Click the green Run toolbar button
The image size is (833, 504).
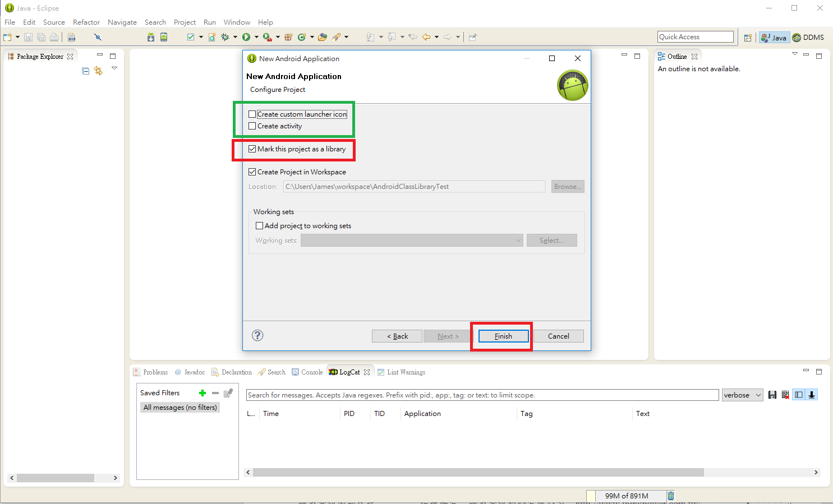point(246,37)
